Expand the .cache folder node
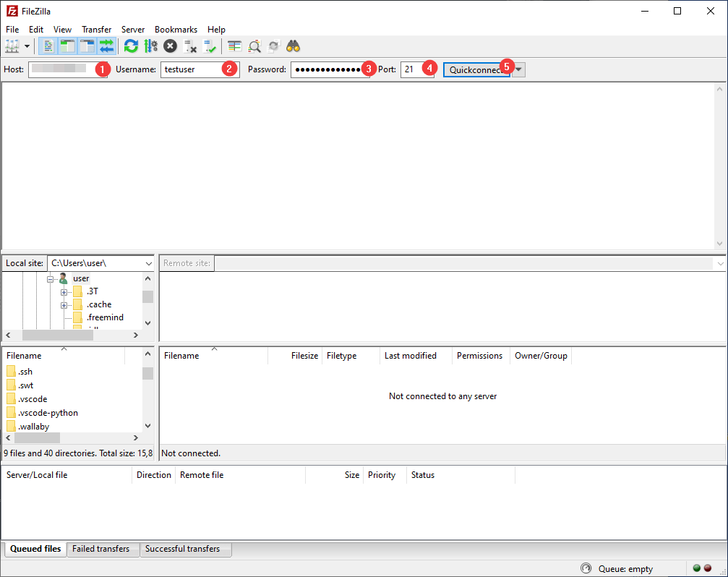728x577 pixels. tap(64, 305)
